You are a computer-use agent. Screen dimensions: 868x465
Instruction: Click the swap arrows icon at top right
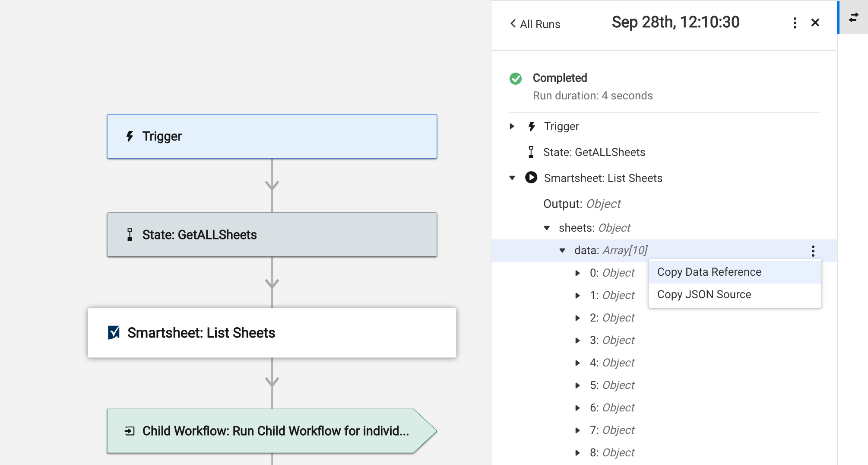coord(854,17)
